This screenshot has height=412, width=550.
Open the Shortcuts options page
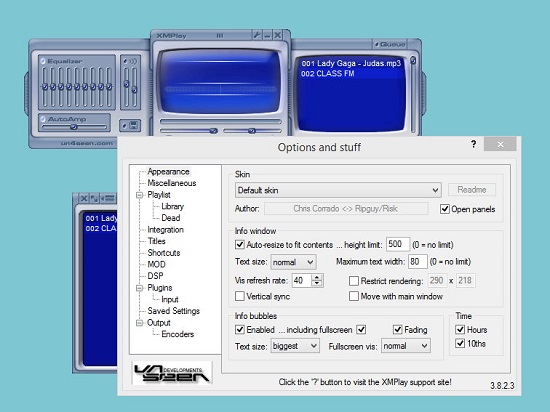163,253
